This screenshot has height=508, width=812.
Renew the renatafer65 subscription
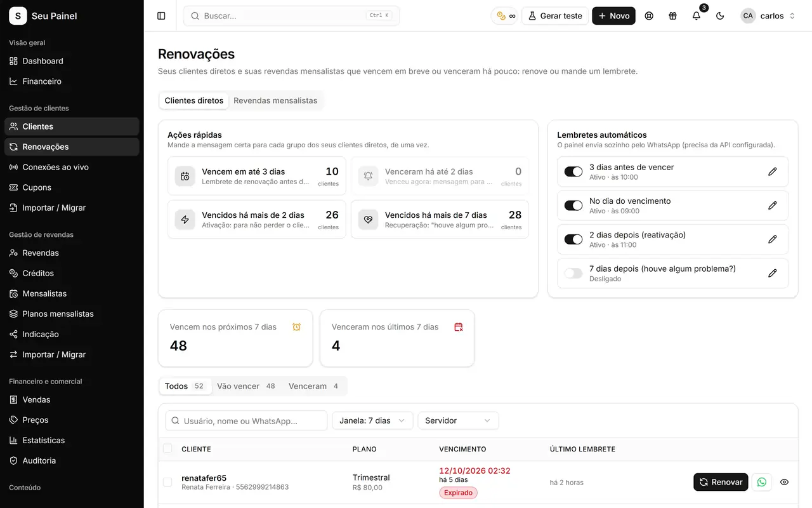(x=721, y=482)
